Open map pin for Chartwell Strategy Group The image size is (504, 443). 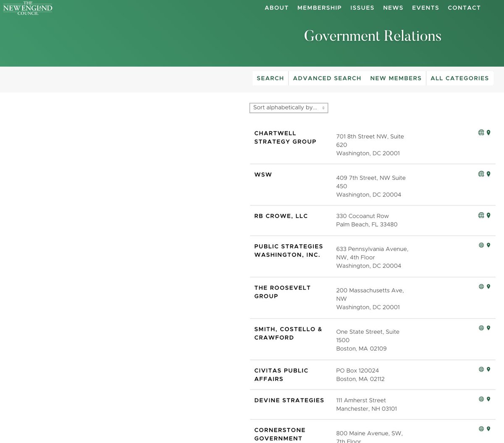pyautogui.click(x=488, y=132)
